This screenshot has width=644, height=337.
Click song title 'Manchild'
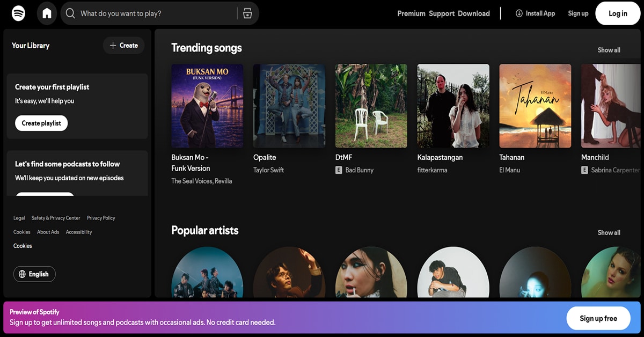[x=595, y=157]
